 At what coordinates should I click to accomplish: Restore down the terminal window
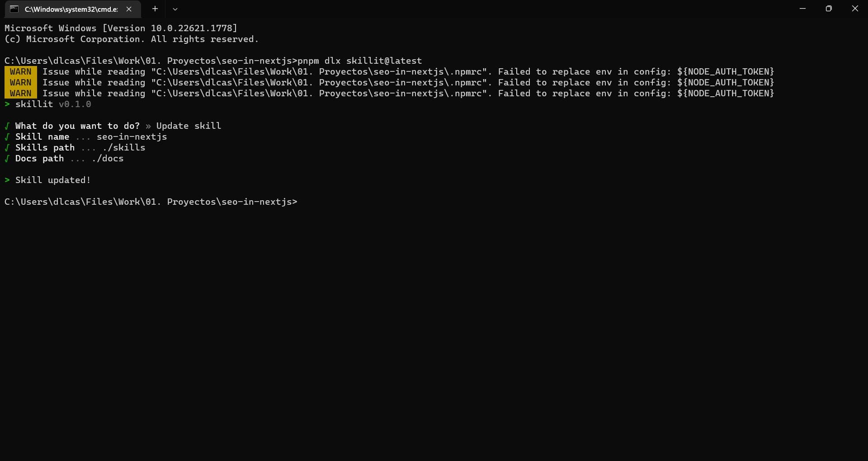pyautogui.click(x=829, y=8)
